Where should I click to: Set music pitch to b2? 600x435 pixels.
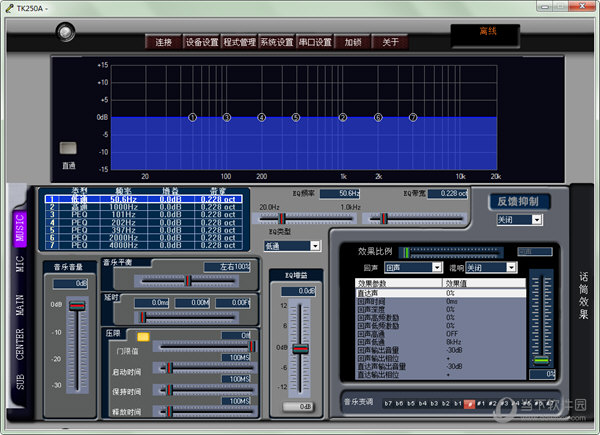(x=446, y=404)
